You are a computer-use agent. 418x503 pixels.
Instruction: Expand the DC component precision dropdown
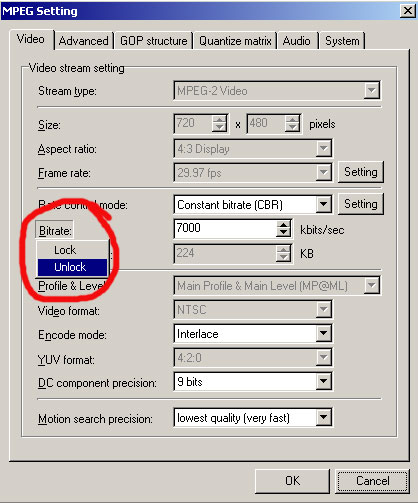coord(323,381)
